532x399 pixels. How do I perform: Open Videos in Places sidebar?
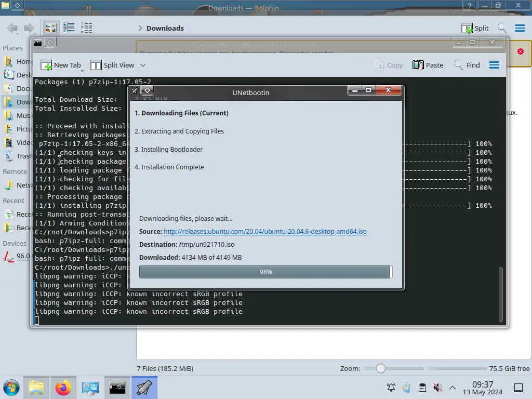pyautogui.click(x=17, y=142)
